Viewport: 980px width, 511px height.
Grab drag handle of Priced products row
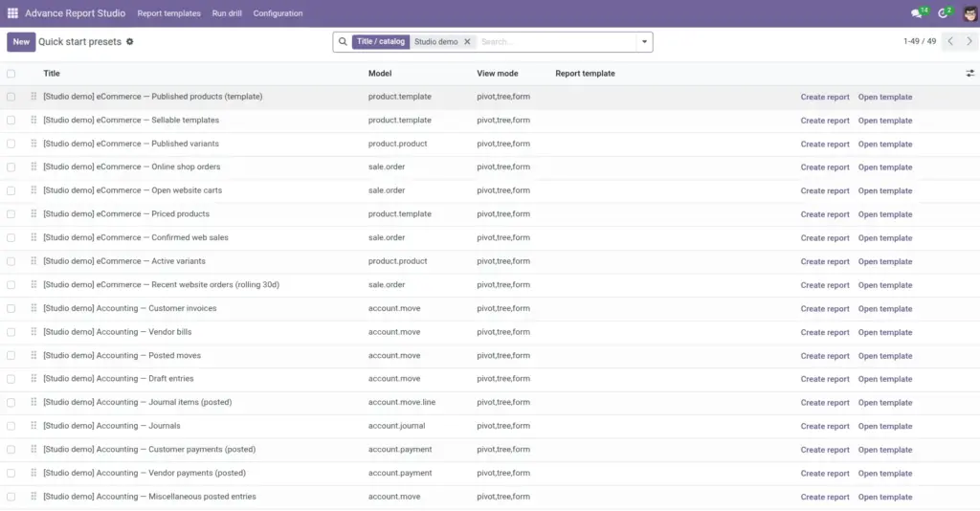coord(33,214)
